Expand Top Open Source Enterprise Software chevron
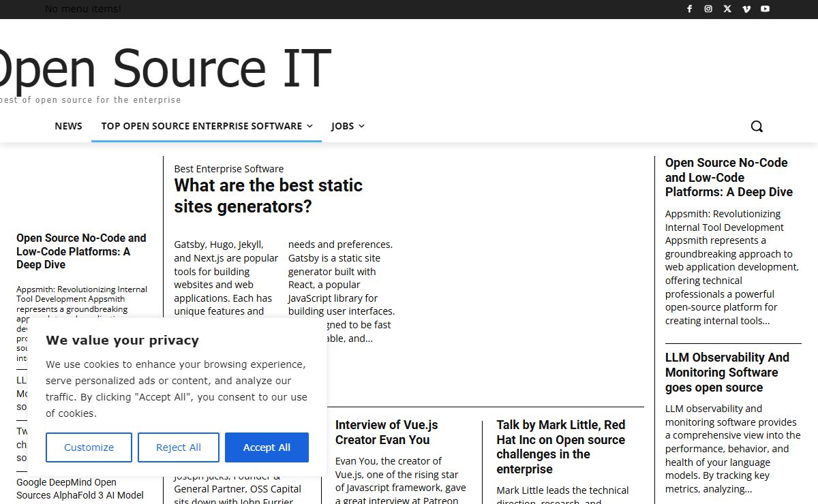Image resolution: width=818 pixels, height=504 pixels. 309,126
